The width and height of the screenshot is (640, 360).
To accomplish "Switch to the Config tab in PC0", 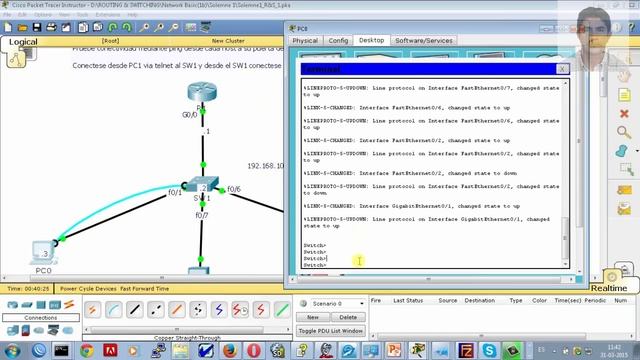I will [x=338, y=40].
